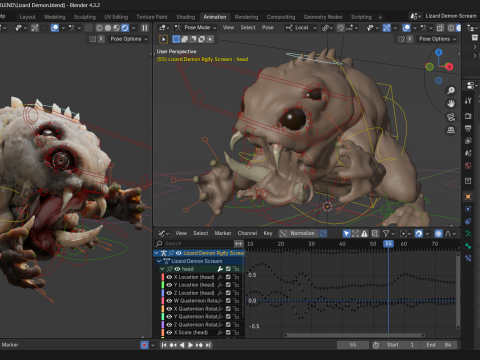480x360 pixels.
Task: Click the select box tool icon in viewport header
Action: tap(163, 39)
